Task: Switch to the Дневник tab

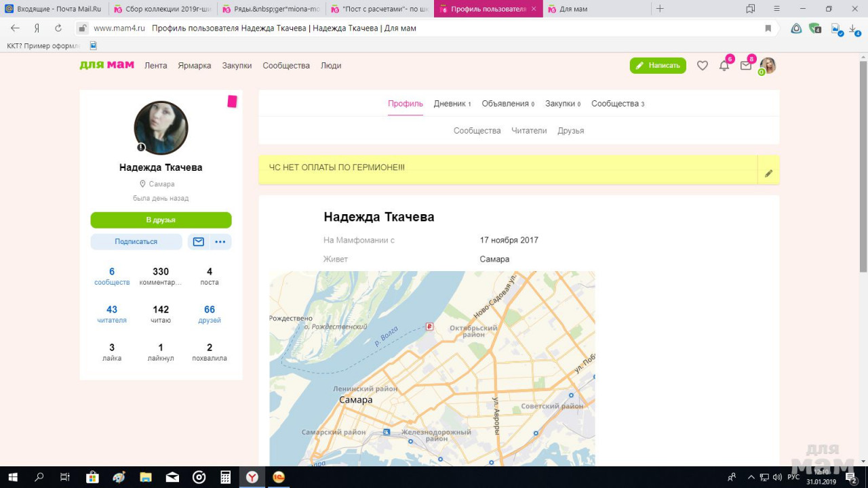Action: pyautogui.click(x=450, y=104)
